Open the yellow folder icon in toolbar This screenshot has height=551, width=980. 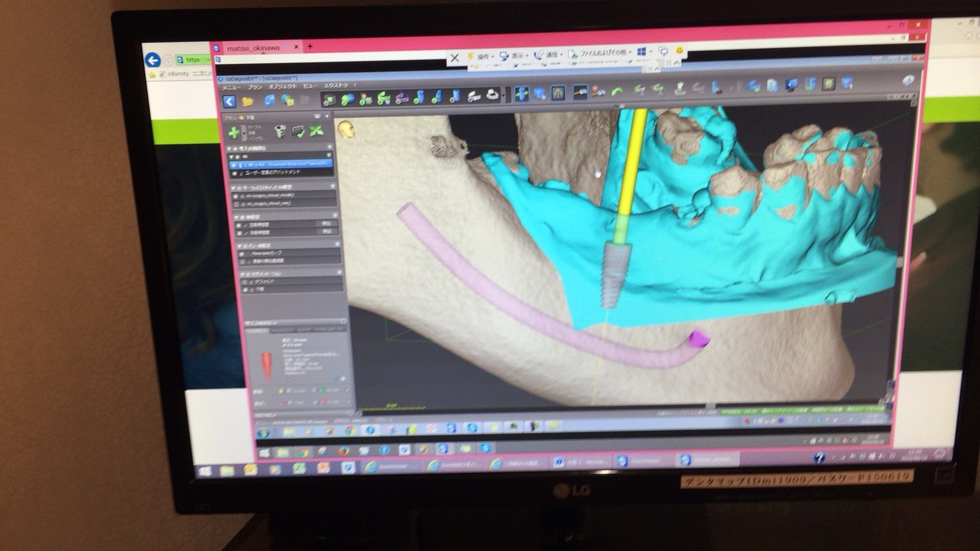pos(248,102)
